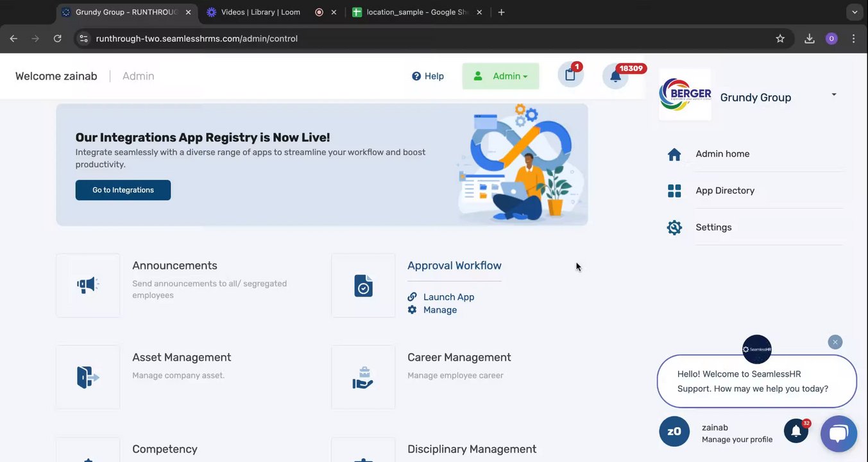
Task: Open the live chat bubble icon
Action: (838, 434)
